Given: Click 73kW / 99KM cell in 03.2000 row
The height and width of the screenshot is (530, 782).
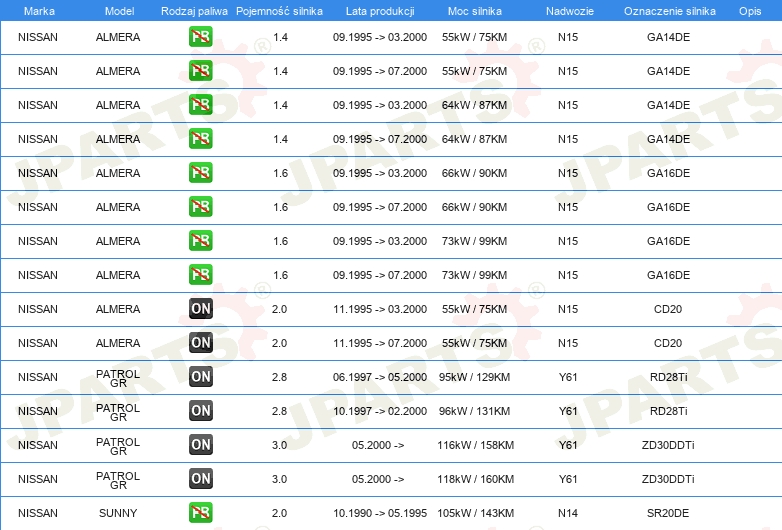Looking at the screenshot, I should [x=474, y=241].
